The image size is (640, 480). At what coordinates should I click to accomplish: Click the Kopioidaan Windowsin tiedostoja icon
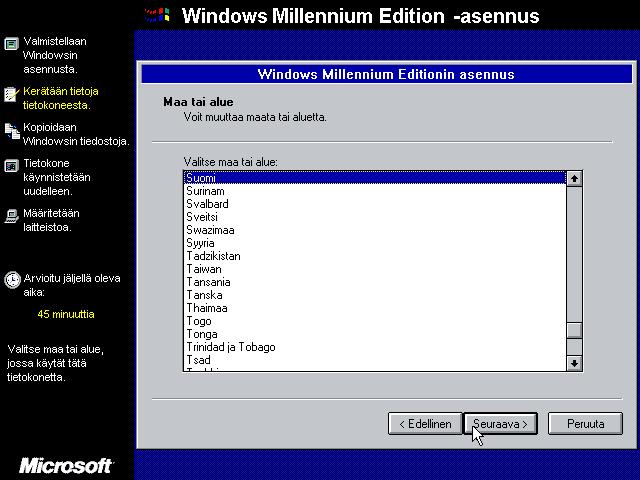pos(12,131)
